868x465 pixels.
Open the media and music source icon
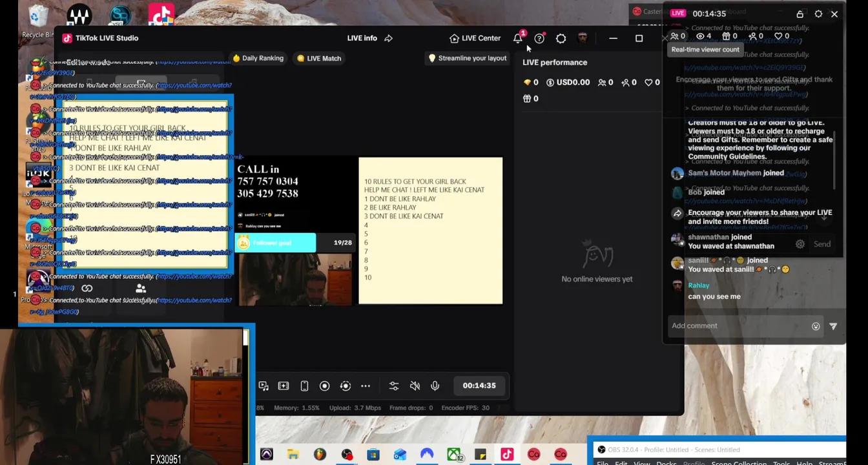263,386
